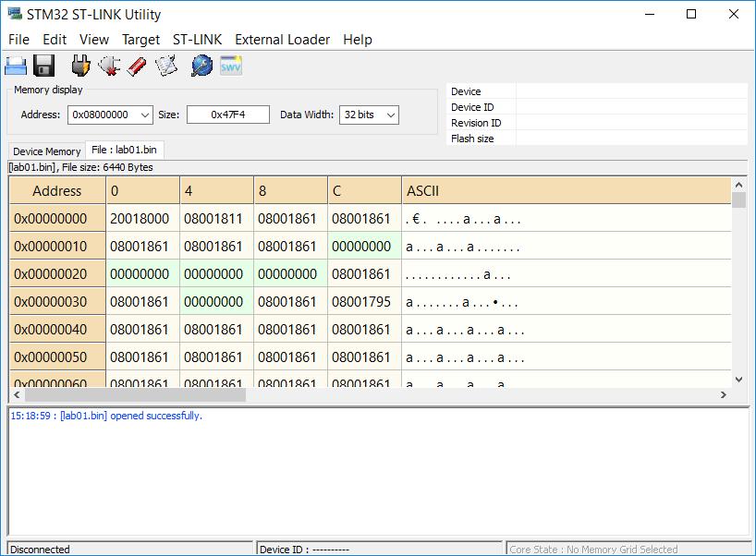
Task: Click the Save file floppy icon
Action: (43, 66)
